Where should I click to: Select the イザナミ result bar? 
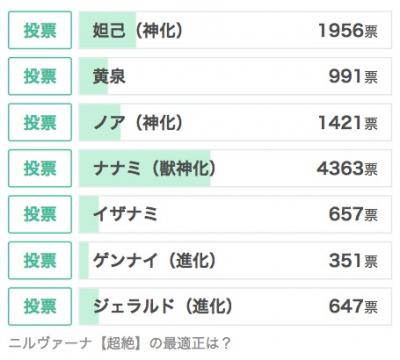pyautogui.click(x=235, y=214)
